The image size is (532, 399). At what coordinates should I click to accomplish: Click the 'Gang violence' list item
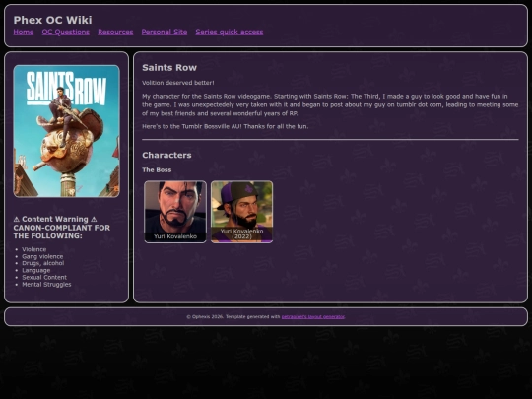pos(42,256)
